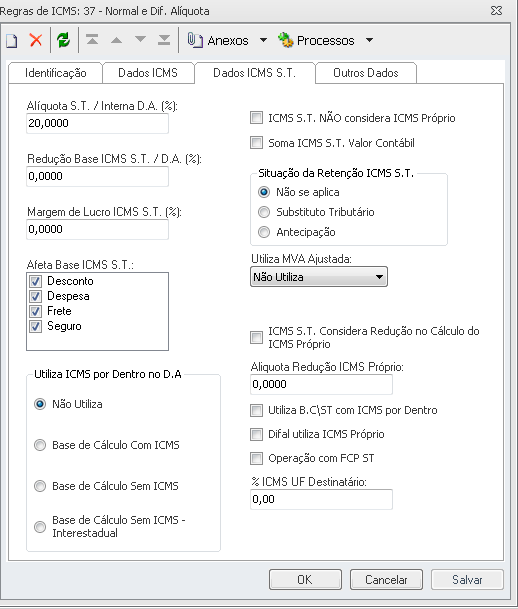Click the Alíquota S.T. / Interna D.A. field
The height and width of the screenshot is (609, 518).
(97, 124)
